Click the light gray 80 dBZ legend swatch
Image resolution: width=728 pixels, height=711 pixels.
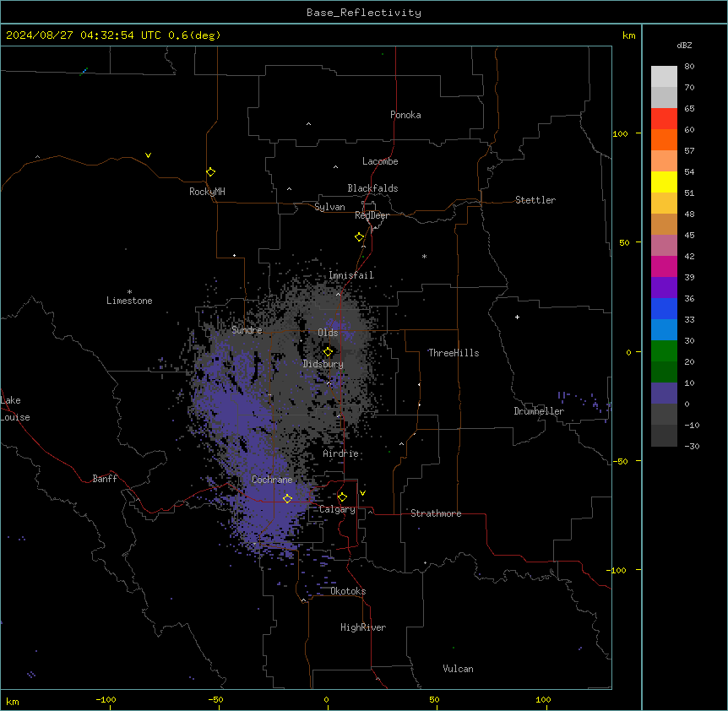click(x=664, y=77)
